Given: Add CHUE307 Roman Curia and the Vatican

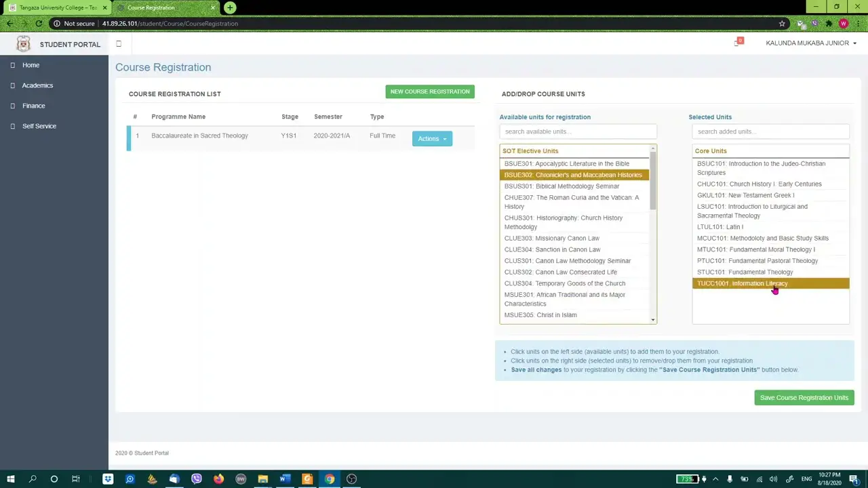Looking at the screenshot, I should click(574, 202).
